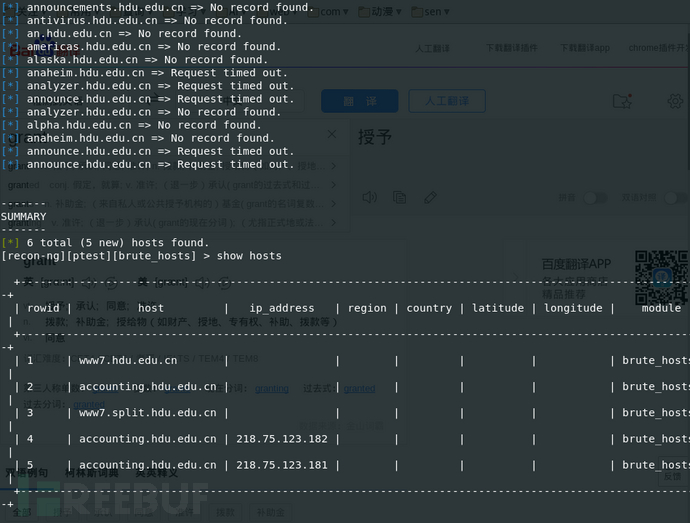Expand the sen bookmark folder
This screenshot has width=690, height=523.
click(x=431, y=13)
